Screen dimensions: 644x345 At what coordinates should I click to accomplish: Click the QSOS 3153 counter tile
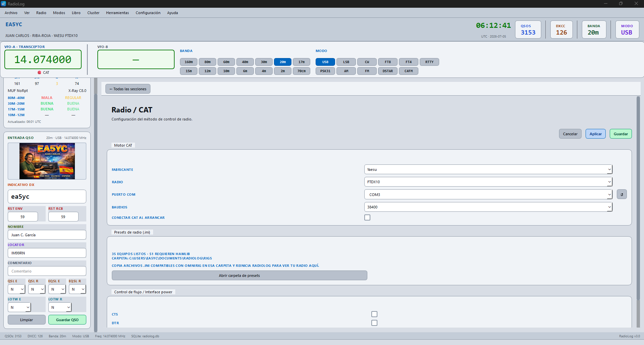528,30
